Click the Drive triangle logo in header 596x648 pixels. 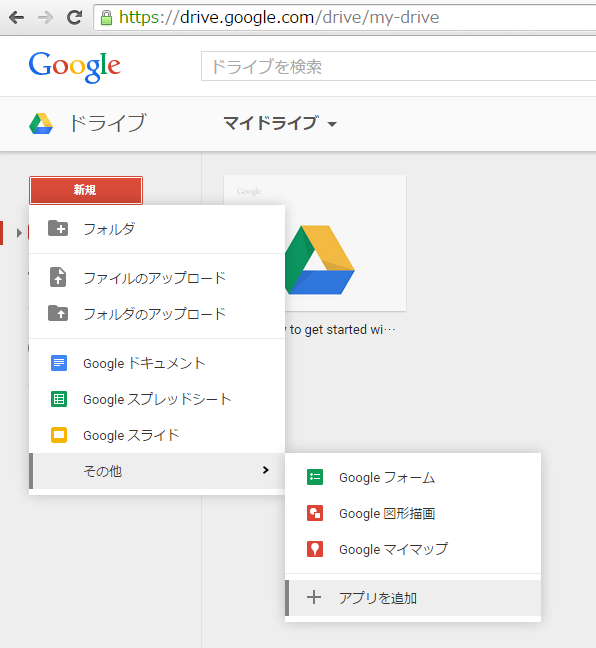click(41, 124)
